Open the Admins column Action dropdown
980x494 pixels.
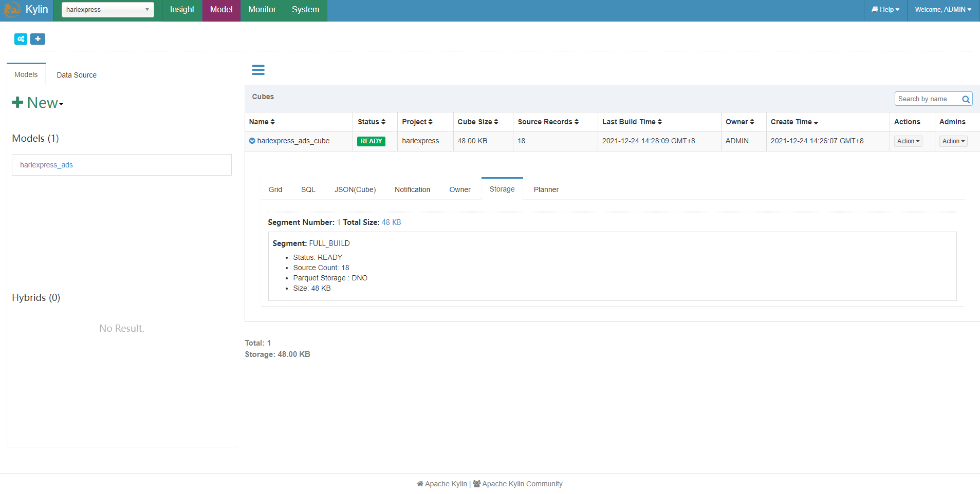953,141
